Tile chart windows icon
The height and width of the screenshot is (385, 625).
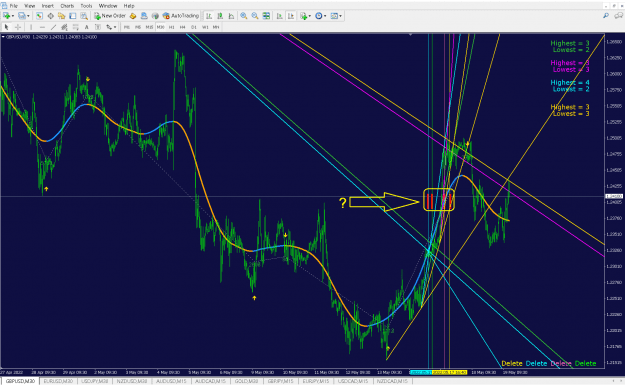[x=266, y=16]
